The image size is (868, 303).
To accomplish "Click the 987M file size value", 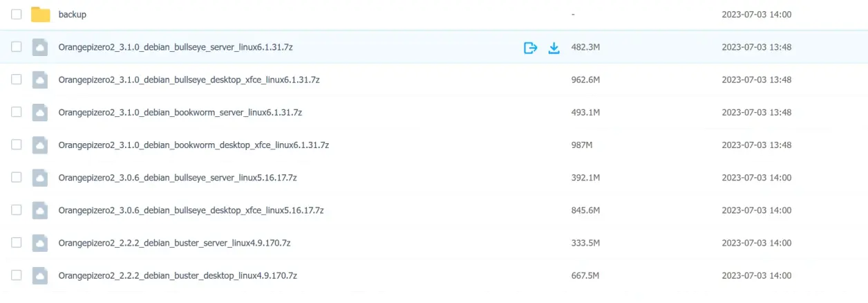I will (583, 145).
